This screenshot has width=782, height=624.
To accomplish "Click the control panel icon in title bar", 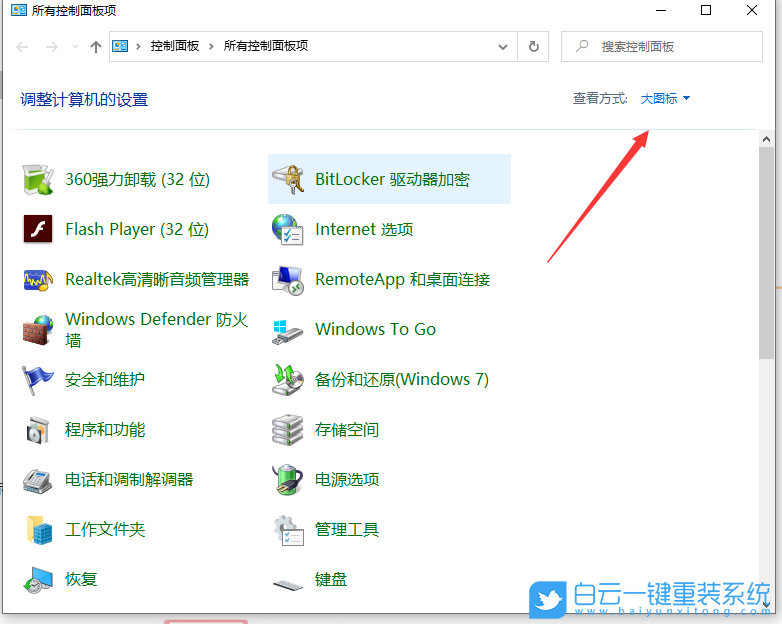I will click(x=19, y=10).
